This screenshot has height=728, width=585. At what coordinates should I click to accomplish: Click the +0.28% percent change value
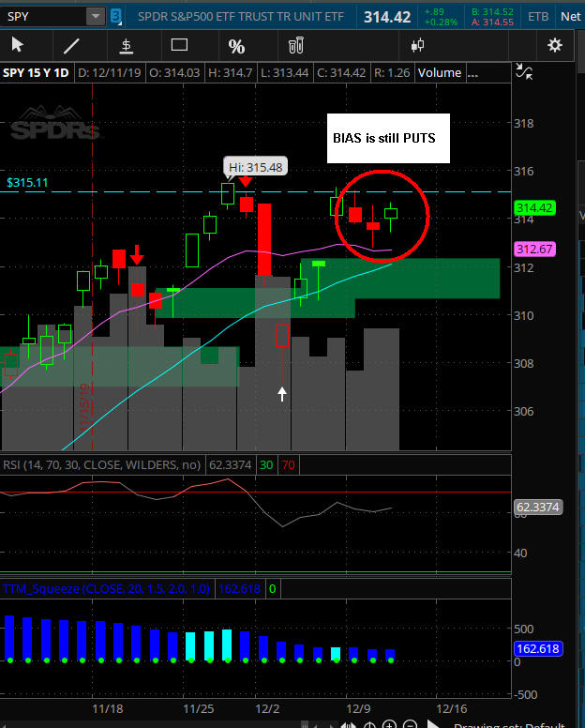click(x=441, y=22)
